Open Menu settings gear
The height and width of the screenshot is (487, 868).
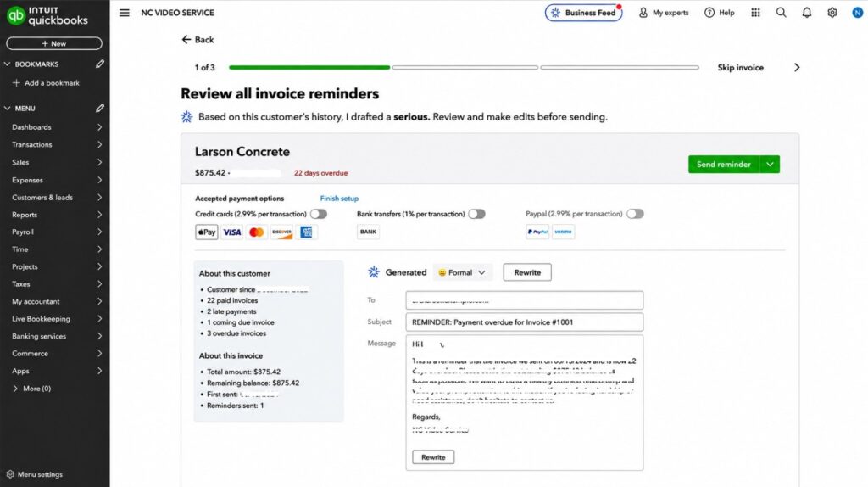click(10, 474)
